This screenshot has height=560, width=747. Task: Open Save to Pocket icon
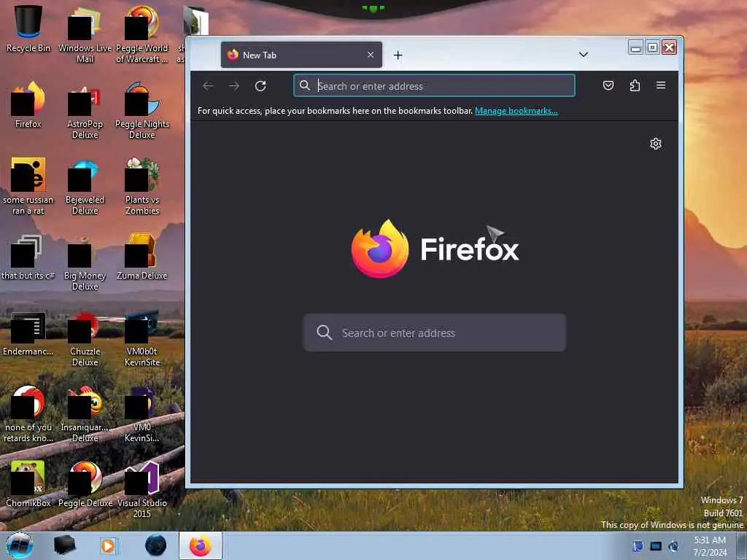click(x=608, y=86)
